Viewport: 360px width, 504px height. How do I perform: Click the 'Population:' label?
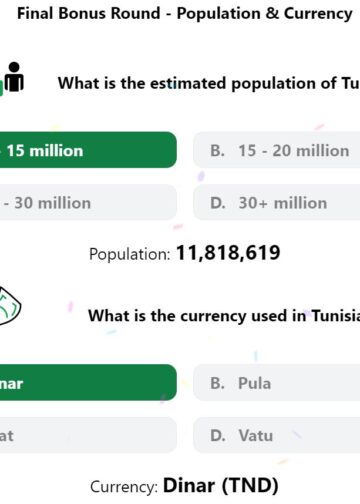130,254
